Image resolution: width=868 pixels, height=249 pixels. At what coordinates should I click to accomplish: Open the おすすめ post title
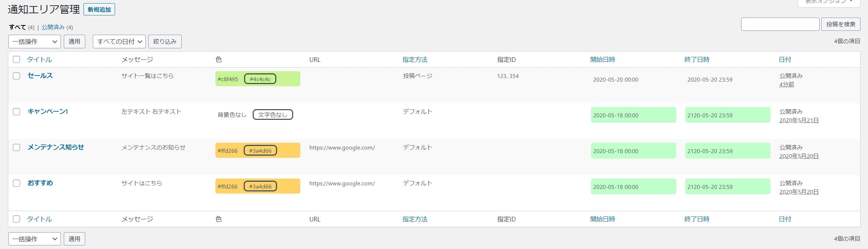coord(40,183)
